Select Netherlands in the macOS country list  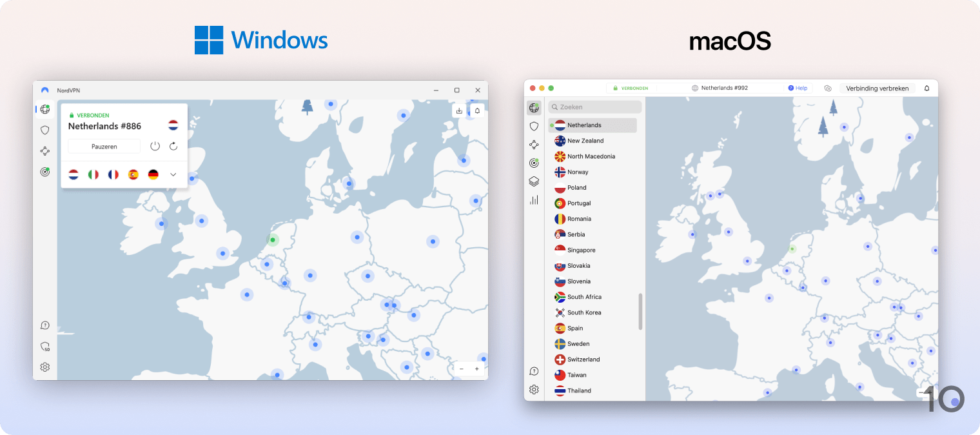593,125
